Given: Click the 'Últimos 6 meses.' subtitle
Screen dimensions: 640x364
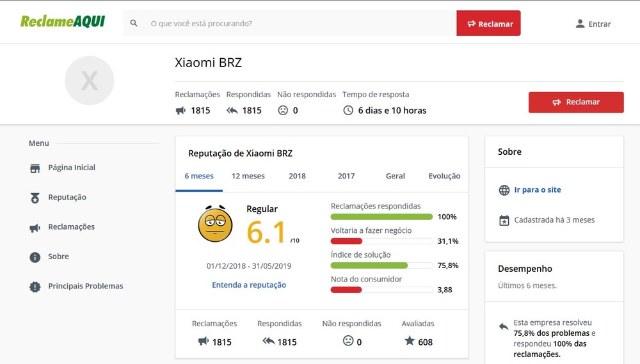Looking at the screenshot, I should pyautogui.click(x=527, y=286).
